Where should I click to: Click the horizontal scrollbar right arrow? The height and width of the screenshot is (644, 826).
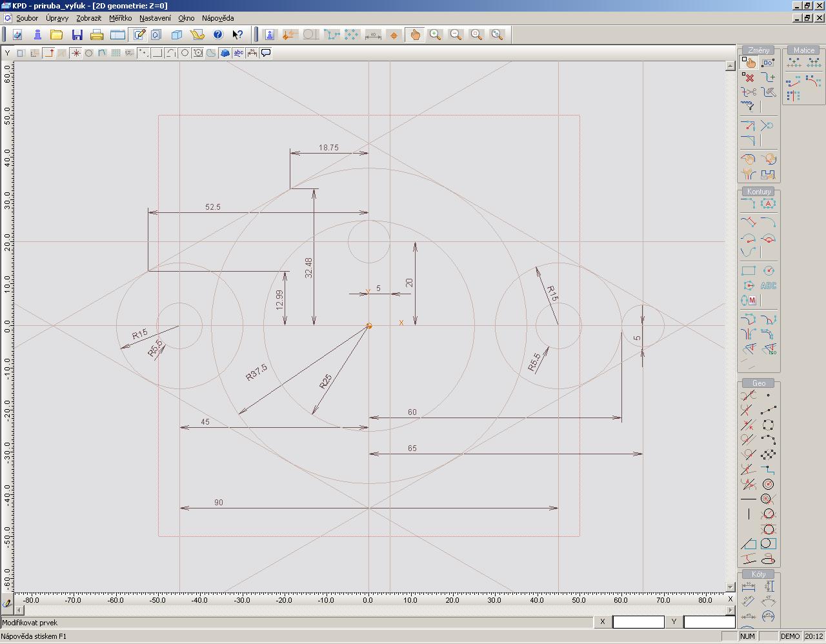[x=730, y=610]
